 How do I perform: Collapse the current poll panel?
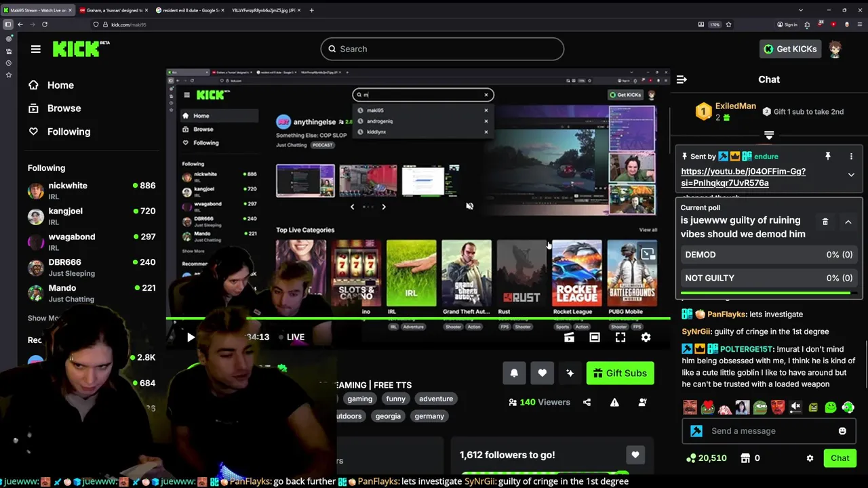coord(848,222)
